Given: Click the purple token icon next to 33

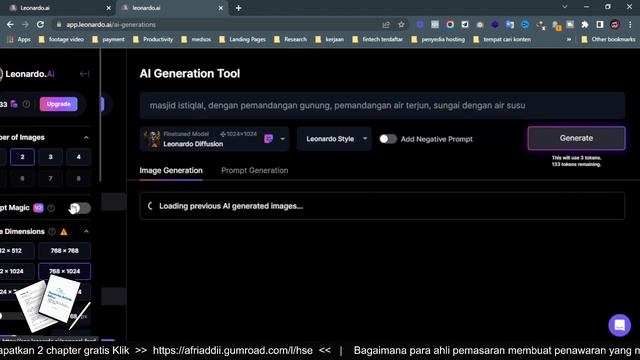Looking at the screenshot, I should 14,104.
